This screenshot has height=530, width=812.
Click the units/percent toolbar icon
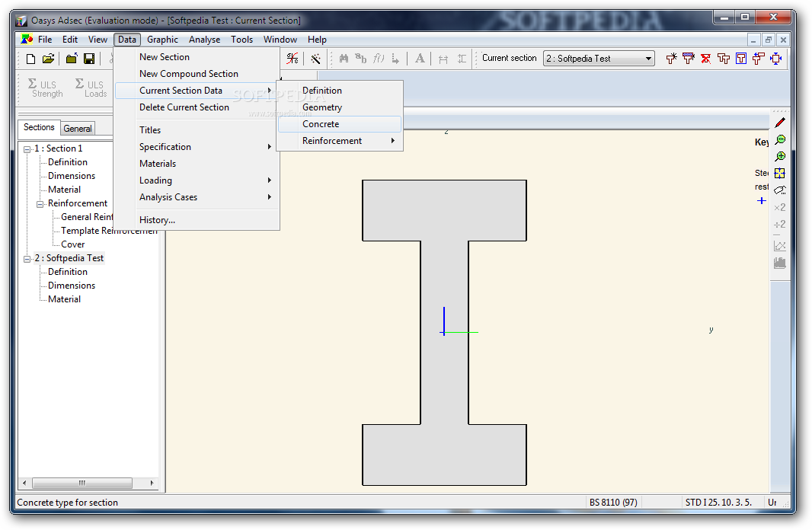(x=293, y=59)
